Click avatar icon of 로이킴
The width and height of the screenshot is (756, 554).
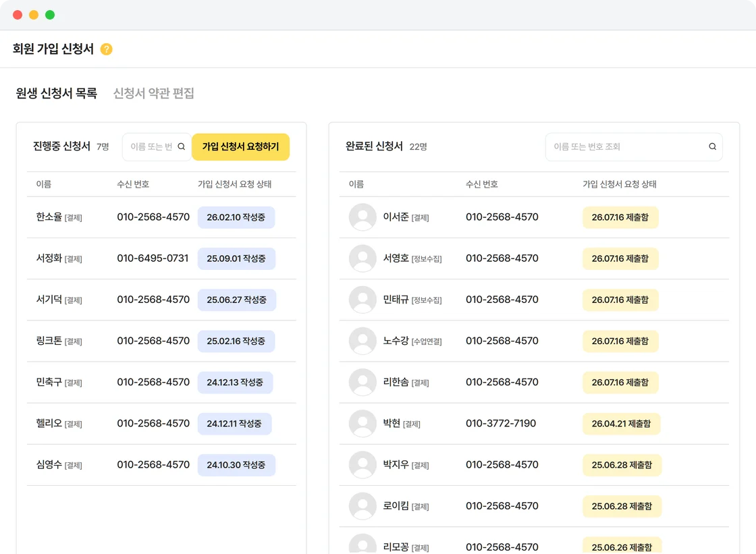click(x=362, y=506)
